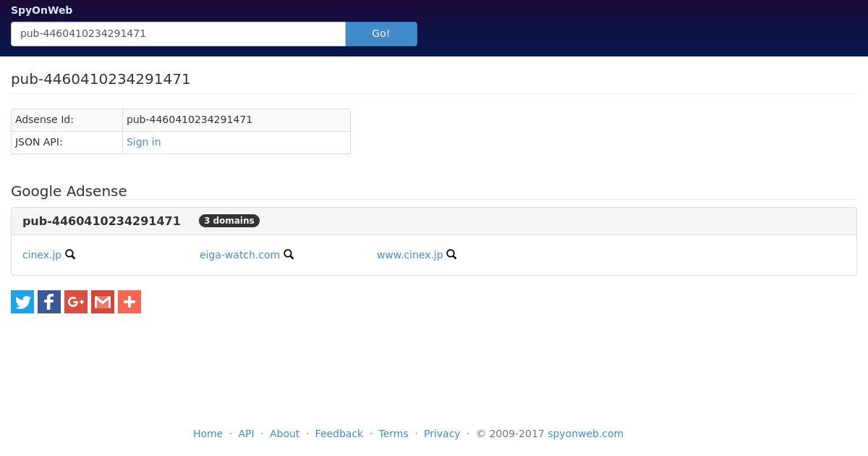Viewport: 868px width, 456px height.
Task: Open Sign in link for JSON API
Action: coord(143,142)
